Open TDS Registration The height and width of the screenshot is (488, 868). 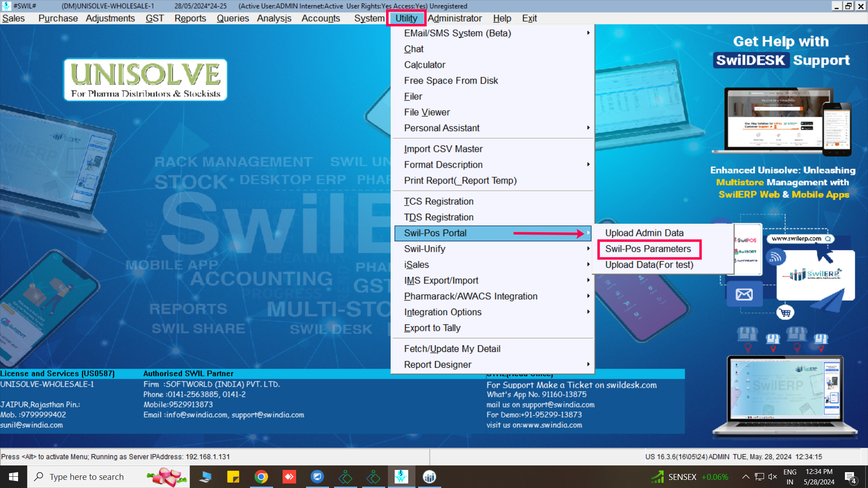493,217
